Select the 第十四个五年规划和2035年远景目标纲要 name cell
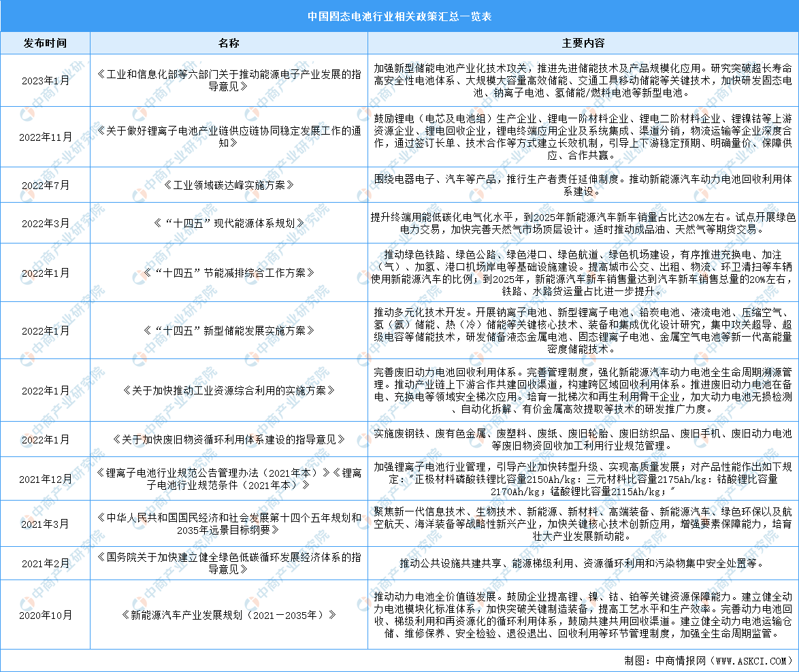This screenshot has height=672, width=799. tap(229, 524)
